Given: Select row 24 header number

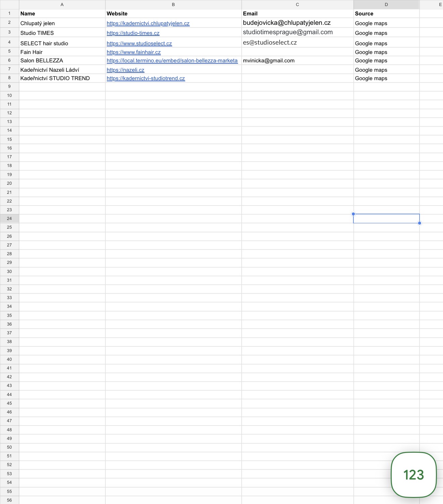Looking at the screenshot, I should coord(9,219).
